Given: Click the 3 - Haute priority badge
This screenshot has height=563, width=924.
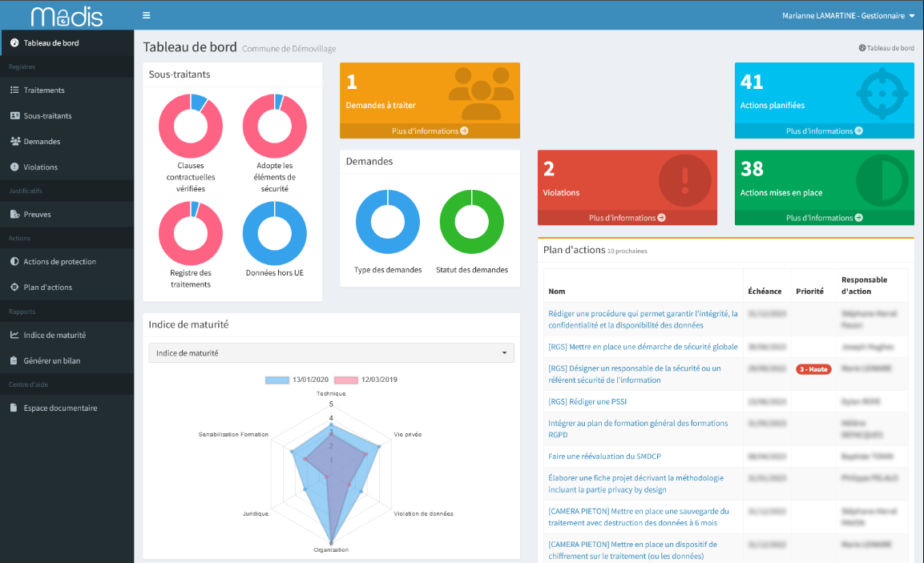Looking at the screenshot, I should coord(813,369).
